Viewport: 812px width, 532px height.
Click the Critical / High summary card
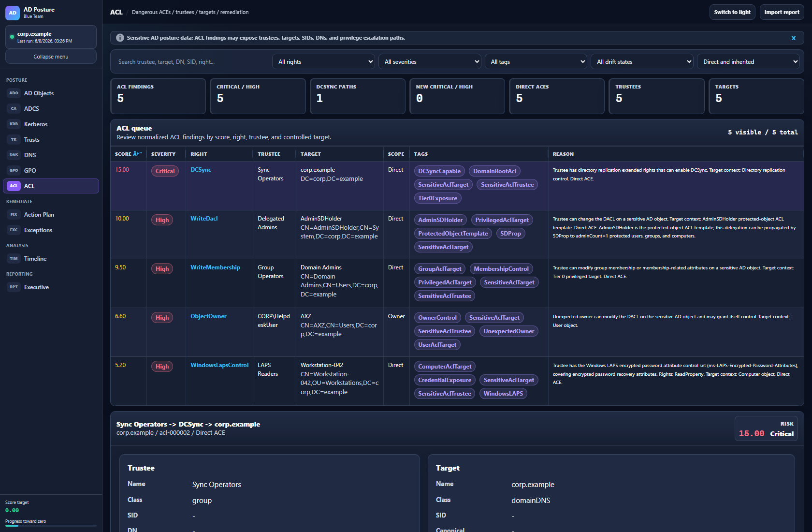pyautogui.click(x=258, y=96)
